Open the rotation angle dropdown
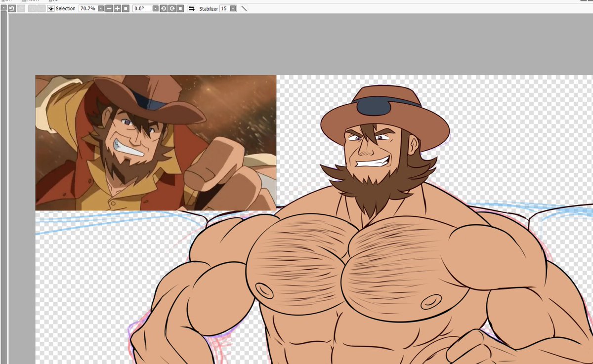This screenshot has height=364, width=593. click(x=156, y=8)
